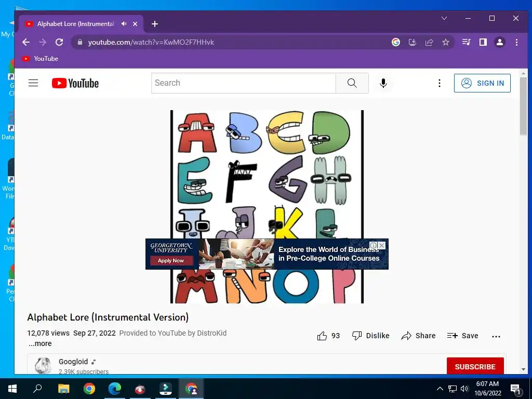532x399 pixels.
Task: Install app via address bar download icon
Action: click(412, 42)
